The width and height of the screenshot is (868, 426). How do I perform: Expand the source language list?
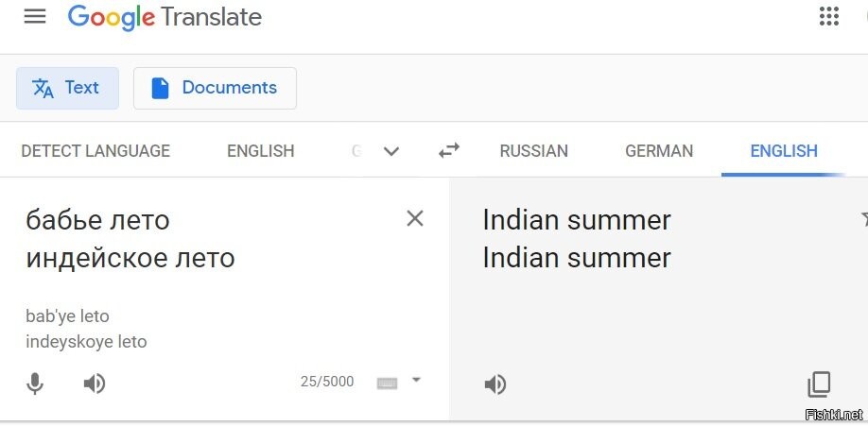pos(391,151)
